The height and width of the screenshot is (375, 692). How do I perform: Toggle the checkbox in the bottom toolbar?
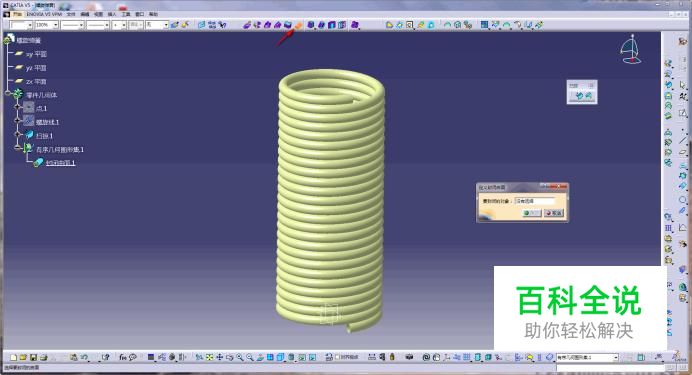(x=337, y=357)
